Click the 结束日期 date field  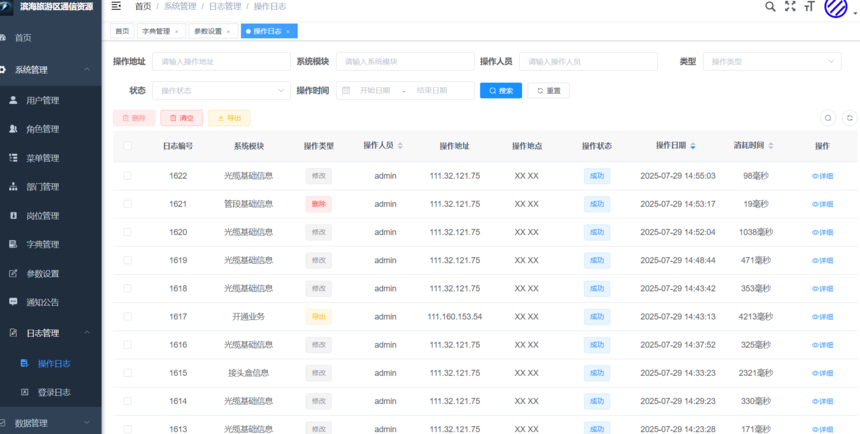[432, 91]
